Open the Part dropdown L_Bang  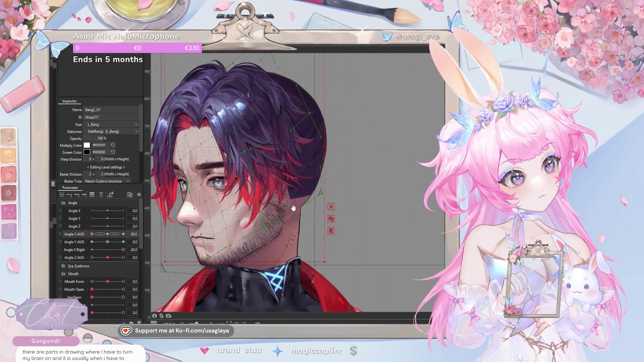click(111, 124)
